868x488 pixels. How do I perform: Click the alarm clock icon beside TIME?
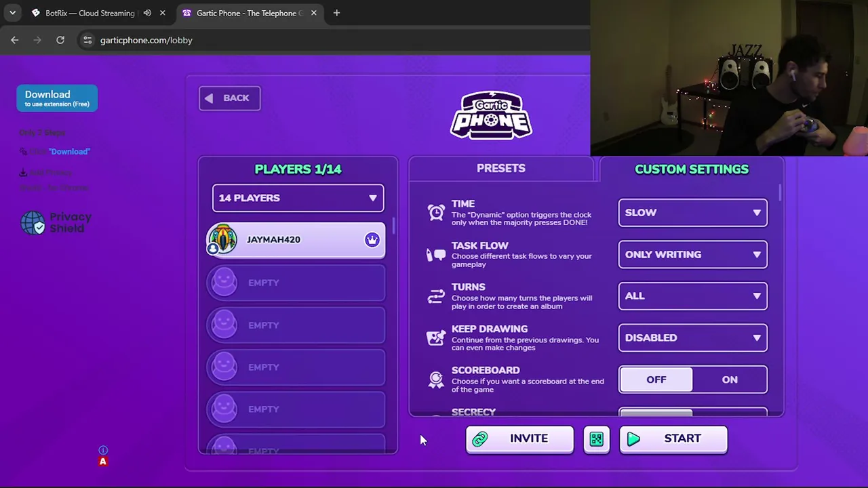click(x=436, y=212)
